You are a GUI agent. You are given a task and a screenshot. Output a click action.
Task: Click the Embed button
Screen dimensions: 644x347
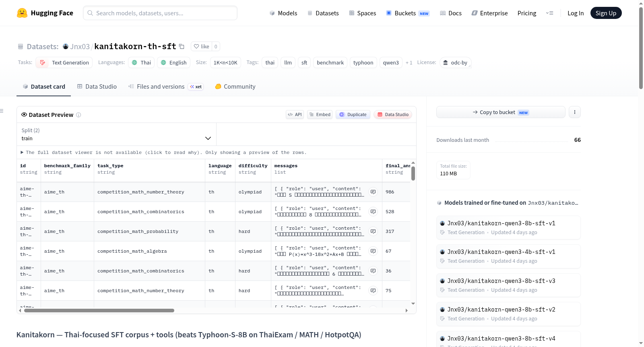click(x=320, y=114)
